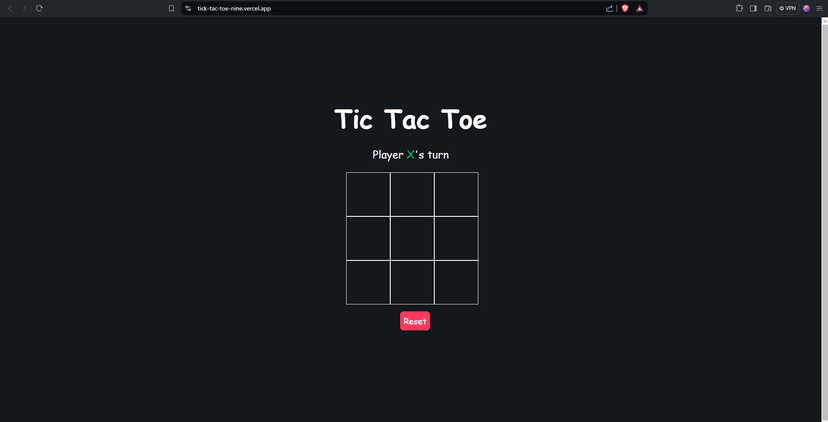Viewport: 828px width, 422px height.
Task: Click the "Player X's turn" status text
Action: (x=410, y=155)
